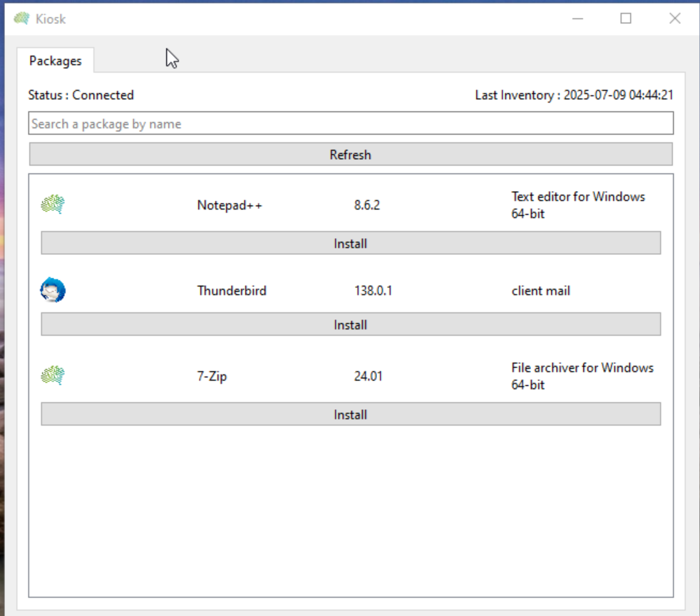The height and width of the screenshot is (616, 700).
Task: Install the Thunderbird package
Action: [x=351, y=325]
